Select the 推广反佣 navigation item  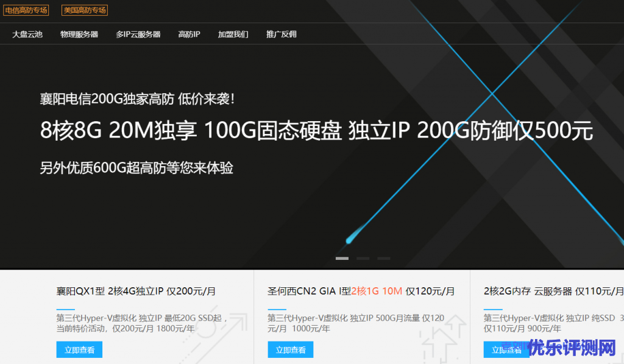tap(282, 34)
